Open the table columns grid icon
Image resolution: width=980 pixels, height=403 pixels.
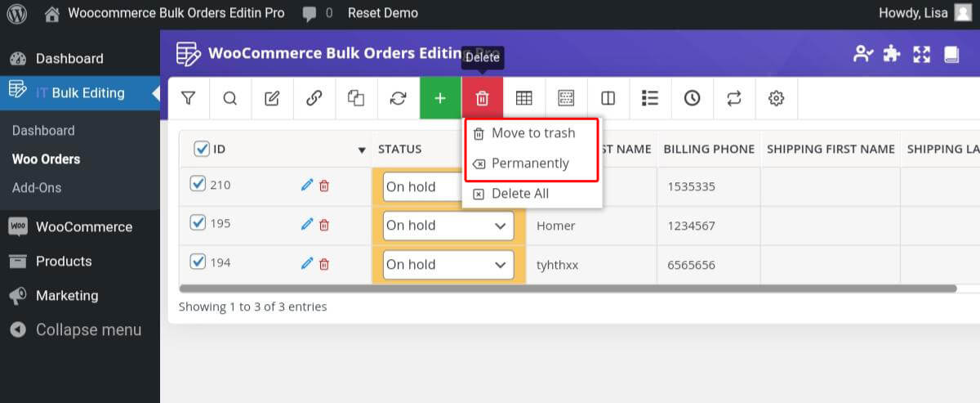click(524, 98)
